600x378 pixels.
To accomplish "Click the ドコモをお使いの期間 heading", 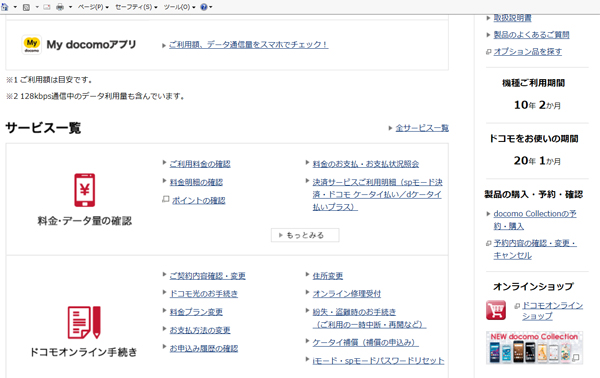I will 534,138.
